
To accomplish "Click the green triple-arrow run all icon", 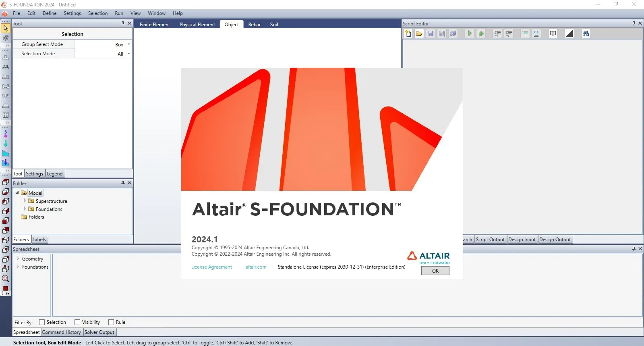I will click(481, 33).
